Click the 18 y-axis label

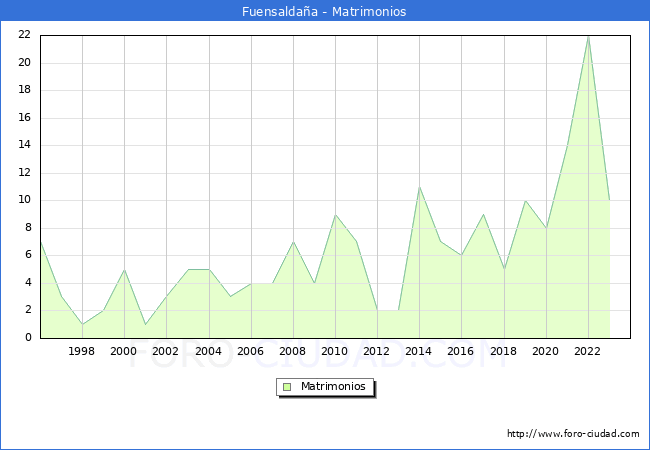coord(25,90)
